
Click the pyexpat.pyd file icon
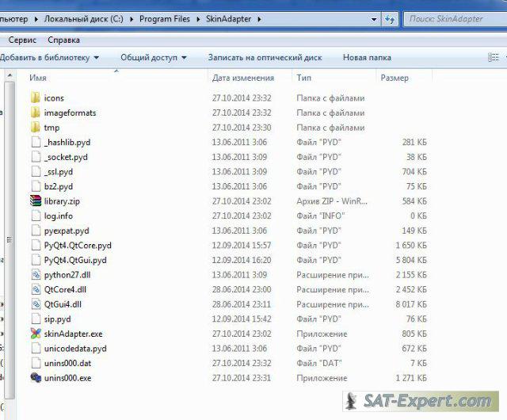click(x=36, y=231)
